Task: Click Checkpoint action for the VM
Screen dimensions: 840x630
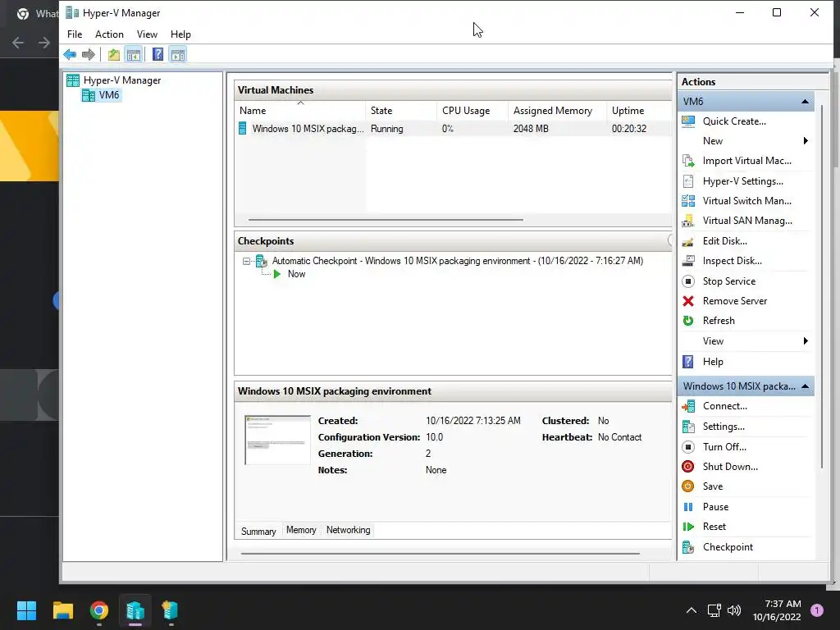Action: [x=728, y=547]
